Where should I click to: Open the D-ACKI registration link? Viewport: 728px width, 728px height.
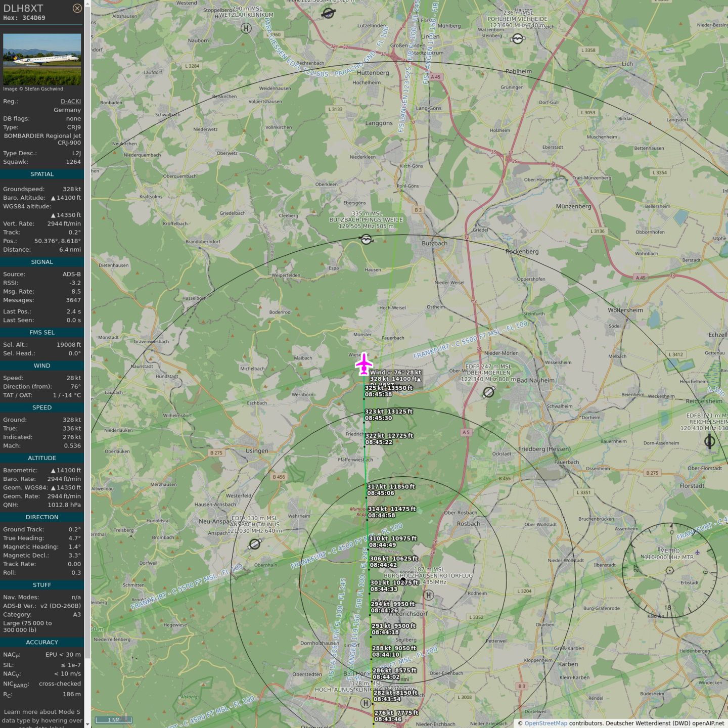coord(70,101)
